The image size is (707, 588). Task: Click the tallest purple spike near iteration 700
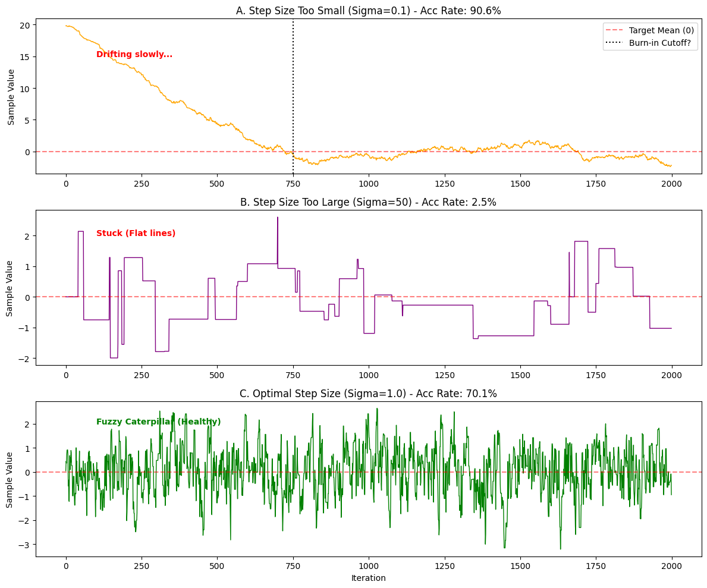pos(277,219)
